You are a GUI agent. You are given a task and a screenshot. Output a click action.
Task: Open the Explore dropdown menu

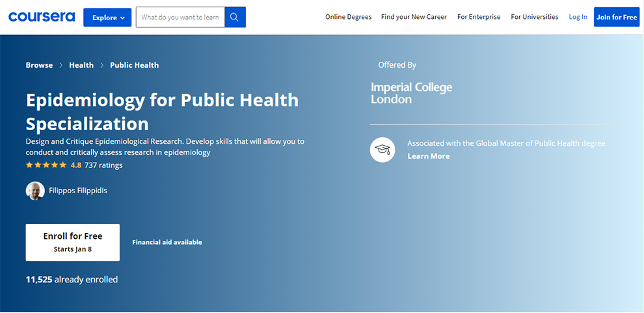[107, 18]
